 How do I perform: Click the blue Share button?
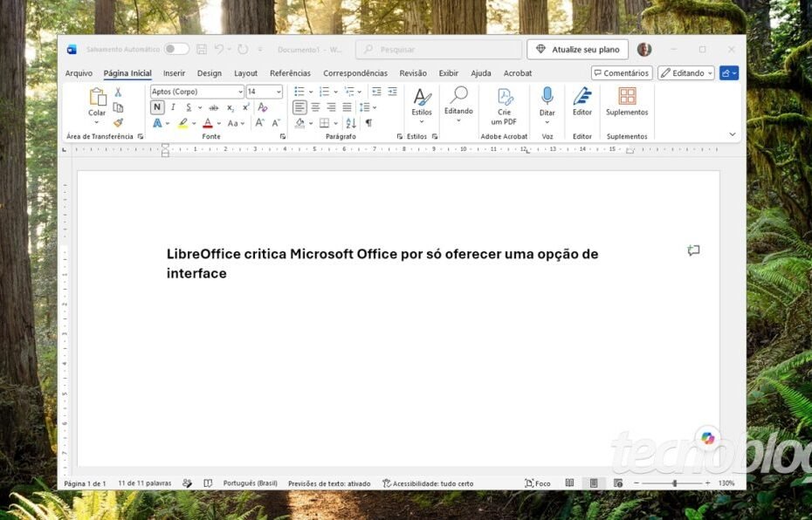tap(729, 73)
